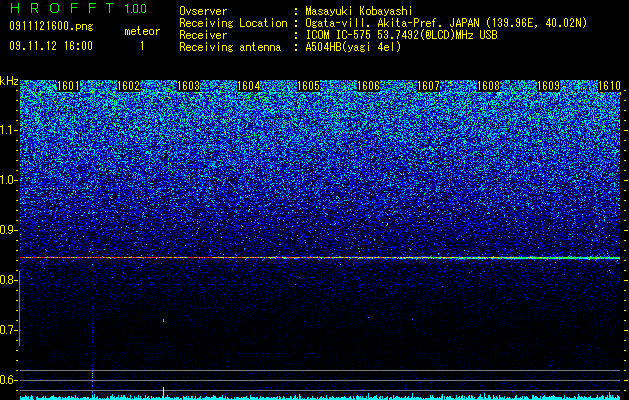Select the 1607 time label

tap(428, 86)
